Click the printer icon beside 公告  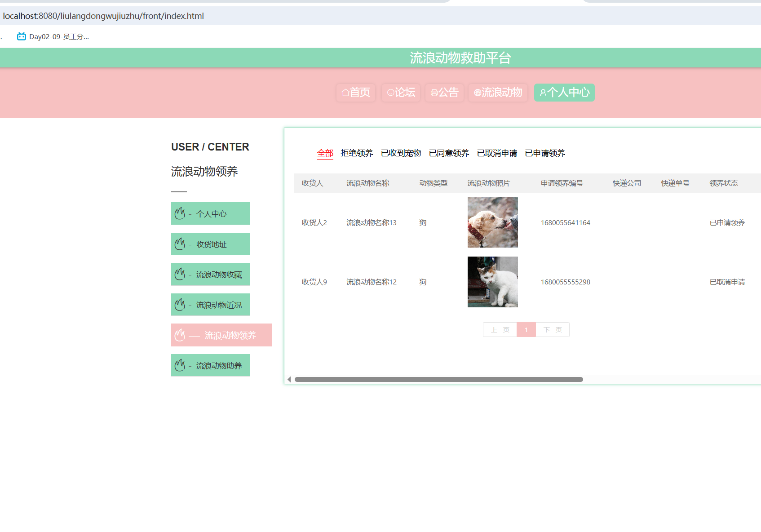click(434, 93)
